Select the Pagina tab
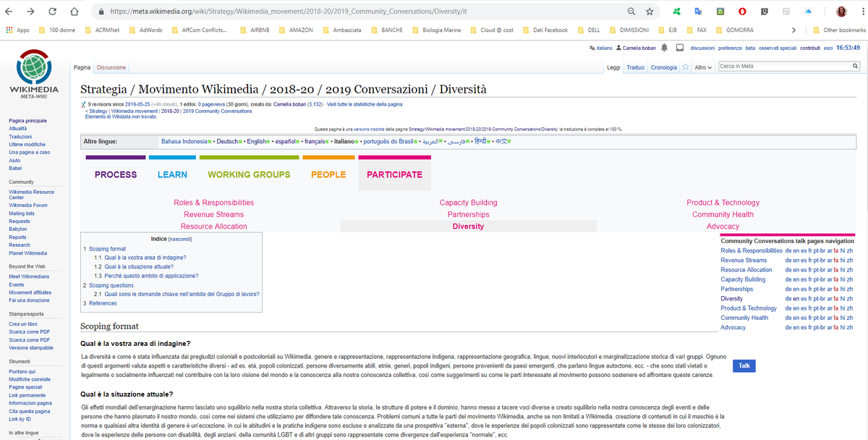 pyautogui.click(x=82, y=67)
